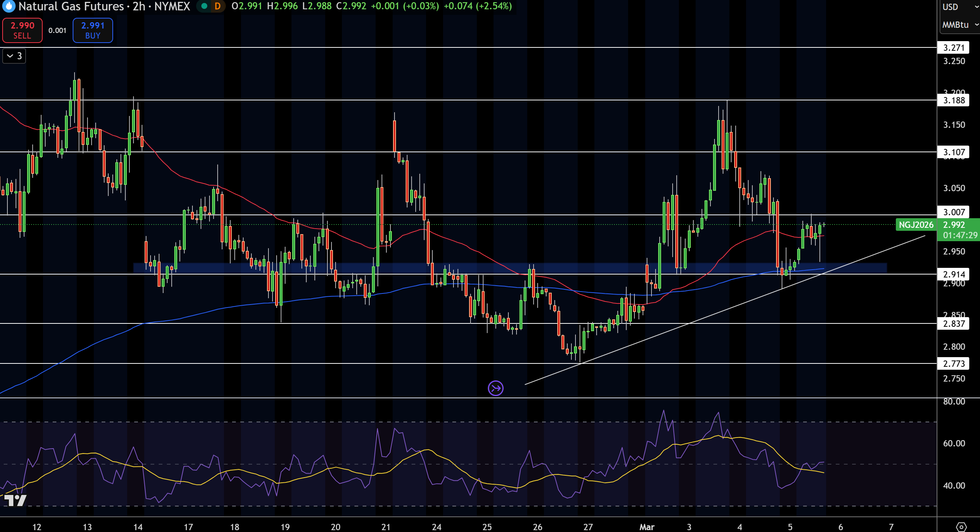Screen dimensions: 980x532
Task: Click the 80.00 RSI scale label
Action: 954,401
